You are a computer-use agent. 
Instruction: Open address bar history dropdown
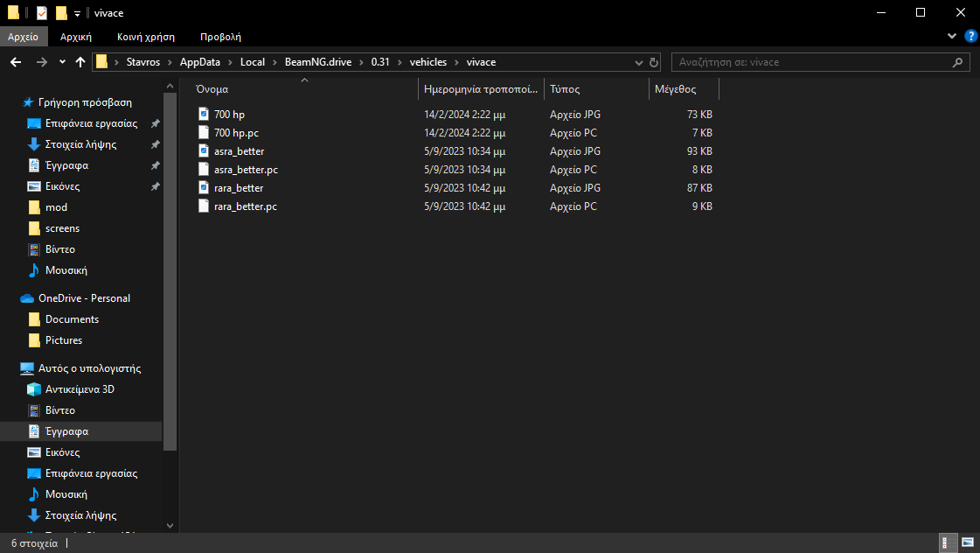(639, 62)
